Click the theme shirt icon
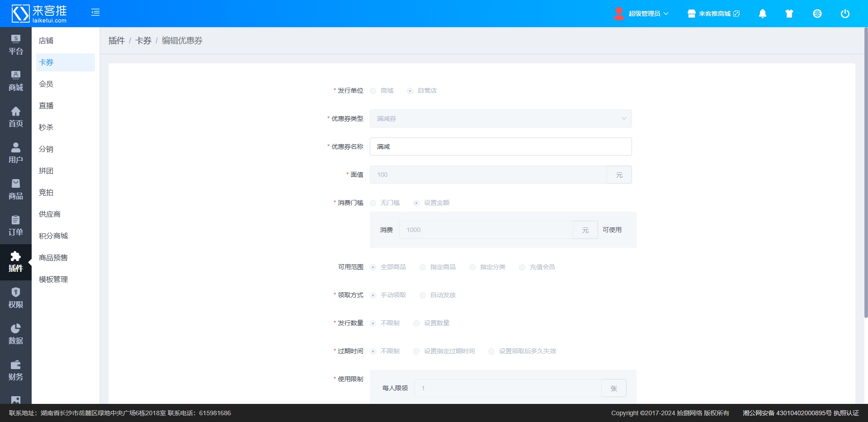868x422 pixels. click(789, 14)
